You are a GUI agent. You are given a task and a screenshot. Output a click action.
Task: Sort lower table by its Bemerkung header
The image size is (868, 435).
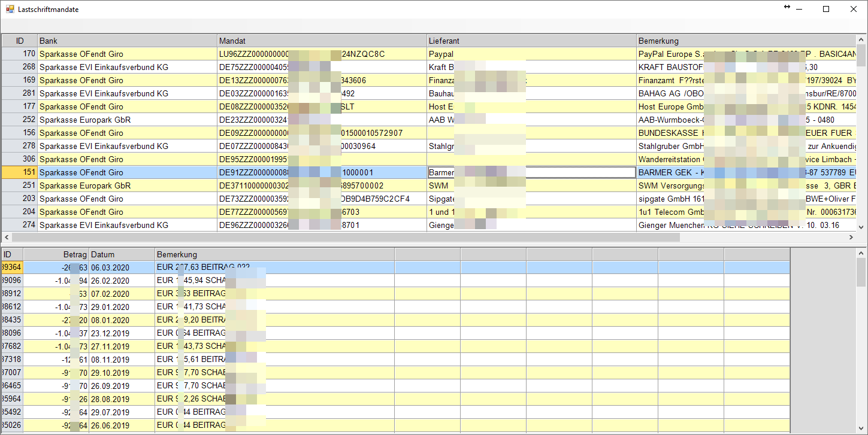point(275,254)
